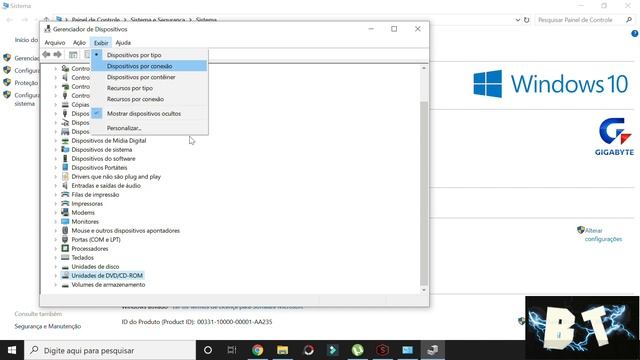Click the Unidades de disco icon
This screenshot has width=640, height=360.
coord(65,267)
